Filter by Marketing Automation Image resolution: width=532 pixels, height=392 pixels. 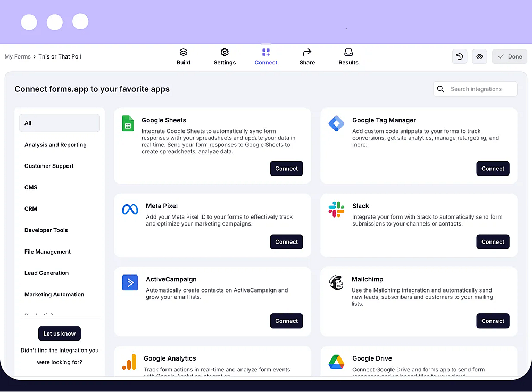pos(54,294)
